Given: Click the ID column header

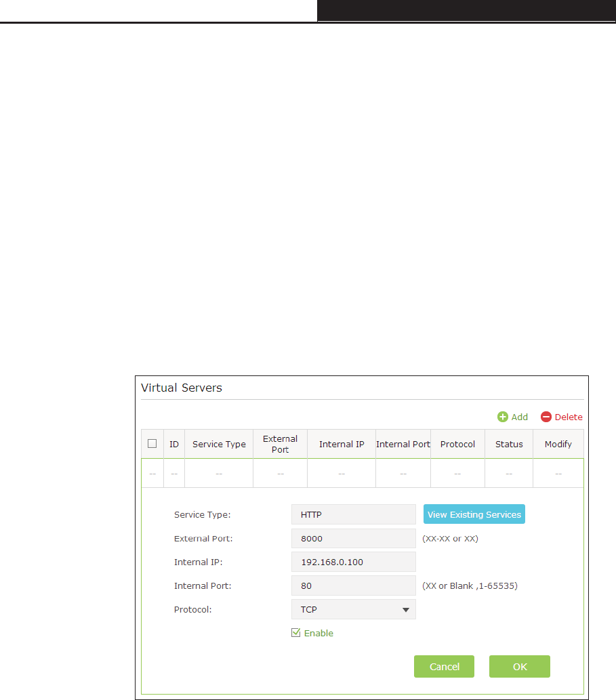Looking at the screenshot, I should (x=174, y=445).
